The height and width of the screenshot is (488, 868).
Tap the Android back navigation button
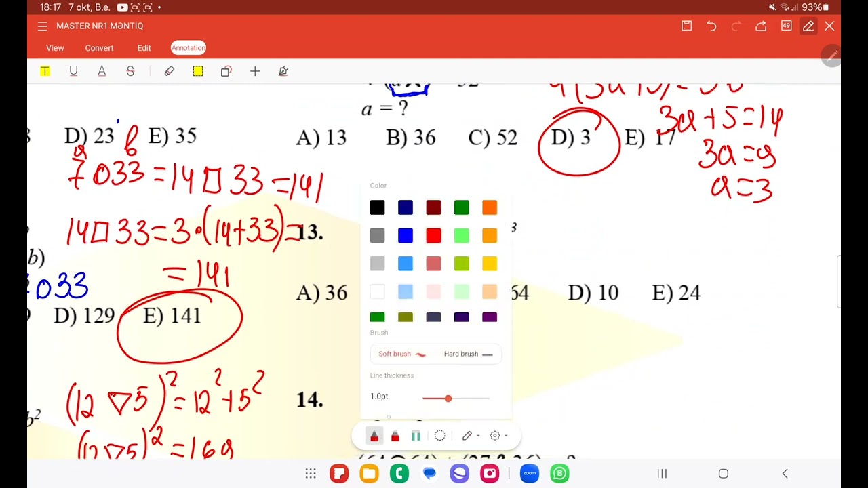[x=785, y=474]
